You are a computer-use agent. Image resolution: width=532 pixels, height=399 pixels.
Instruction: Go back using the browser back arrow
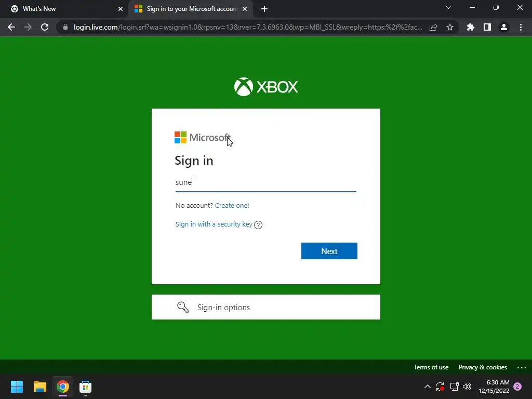11,27
